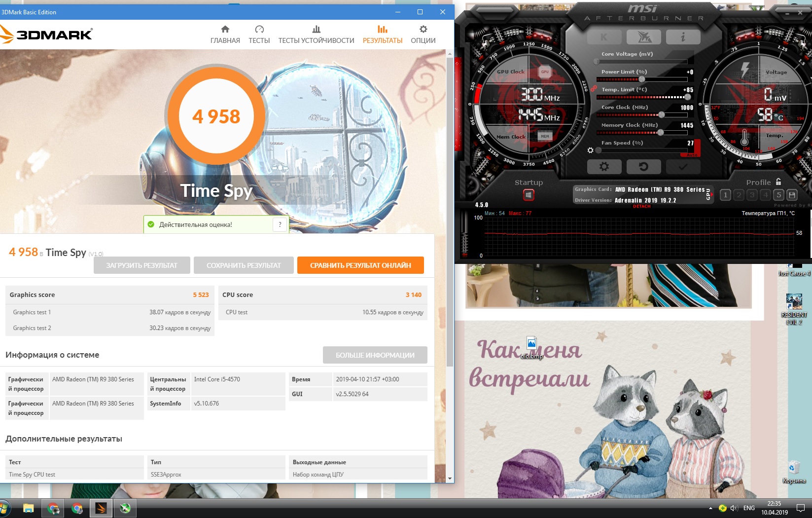This screenshot has height=518, width=812.
Task: Open the olo.bmp desktop file icon
Action: 531,348
